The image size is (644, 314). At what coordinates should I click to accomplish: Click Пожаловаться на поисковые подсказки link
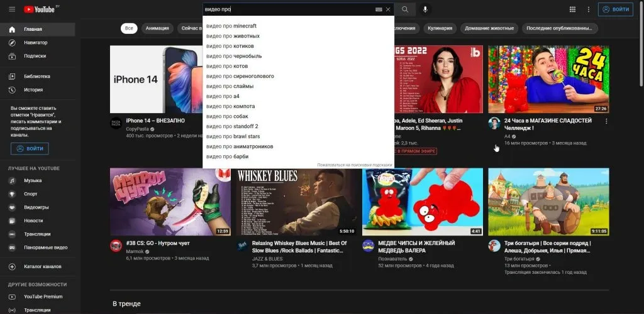pyautogui.click(x=355, y=165)
